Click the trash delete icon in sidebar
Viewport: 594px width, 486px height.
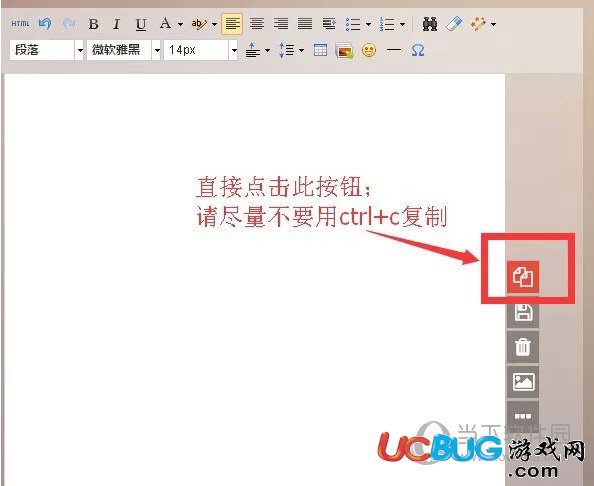(523, 347)
